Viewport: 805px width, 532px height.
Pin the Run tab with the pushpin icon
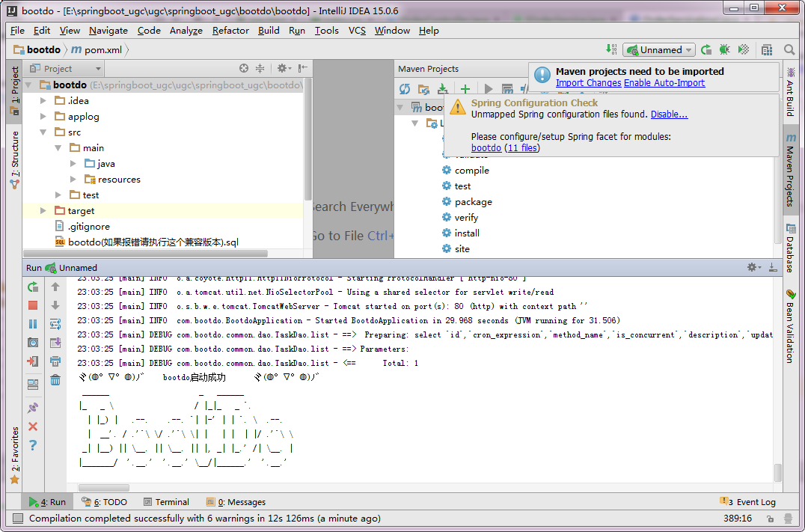click(x=33, y=408)
